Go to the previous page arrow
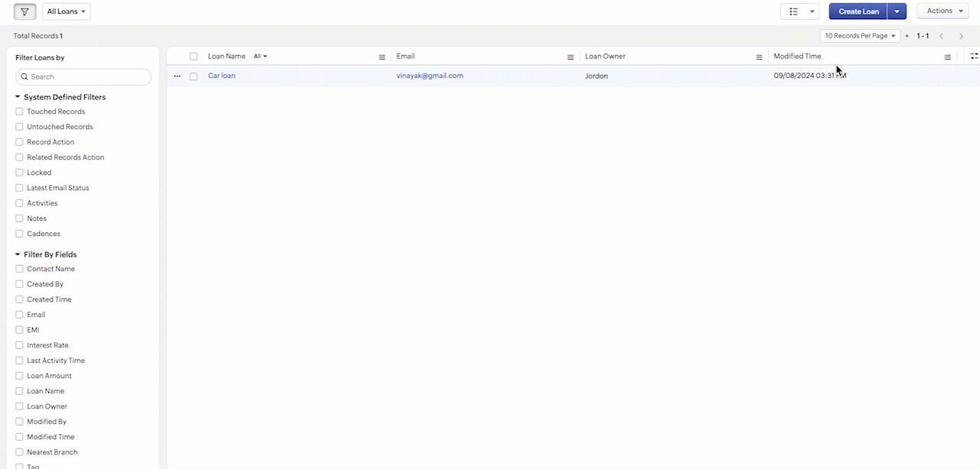 point(942,36)
